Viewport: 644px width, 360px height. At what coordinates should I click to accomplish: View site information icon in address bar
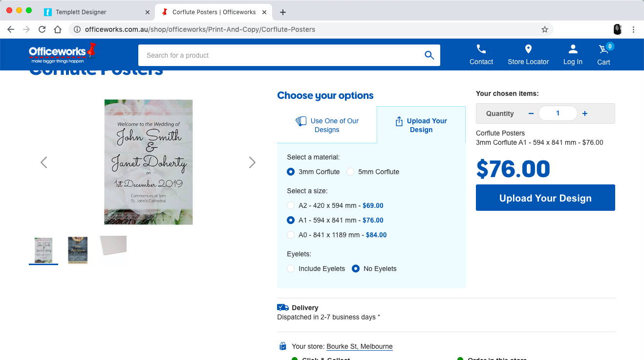[77, 29]
